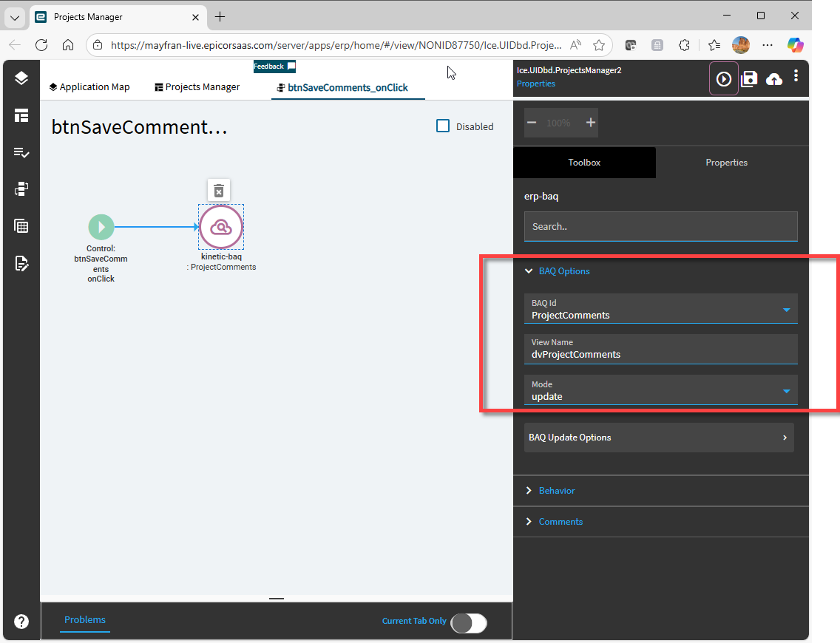Save the layout with the disk icon

click(x=749, y=79)
